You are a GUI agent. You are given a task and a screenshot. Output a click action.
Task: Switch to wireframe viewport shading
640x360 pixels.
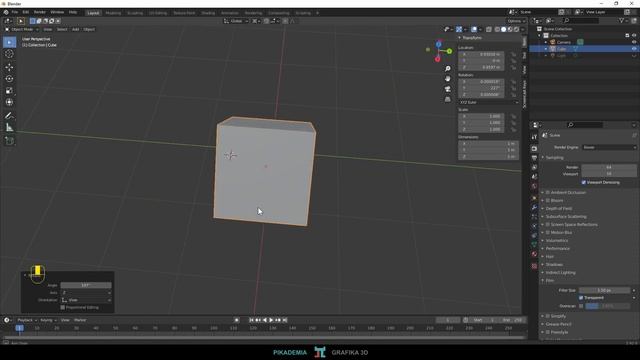(x=497, y=29)
